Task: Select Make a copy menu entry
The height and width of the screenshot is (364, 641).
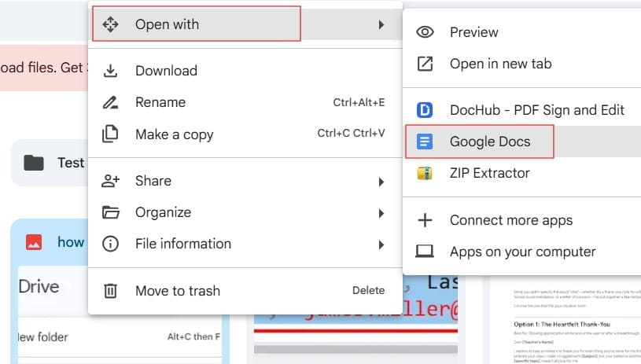Action: (245, 134)
